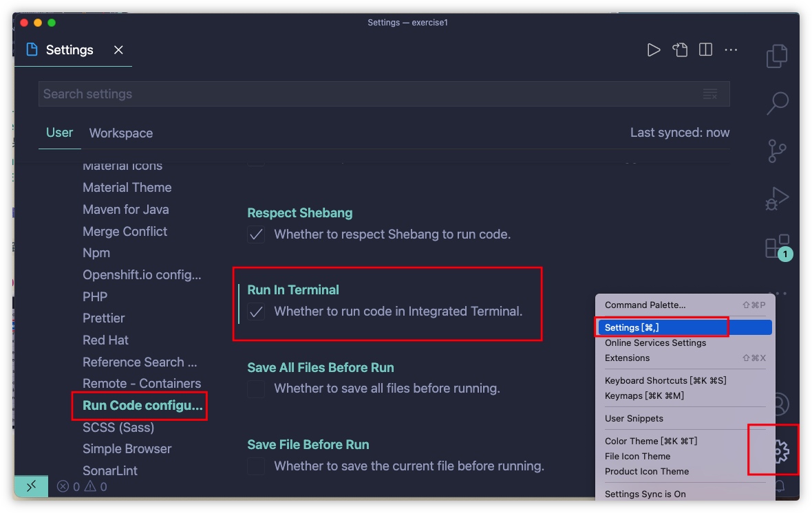This screenshot has height=513, width=812.
Task: Open the Extensions view icon
Action: point(777,247)
